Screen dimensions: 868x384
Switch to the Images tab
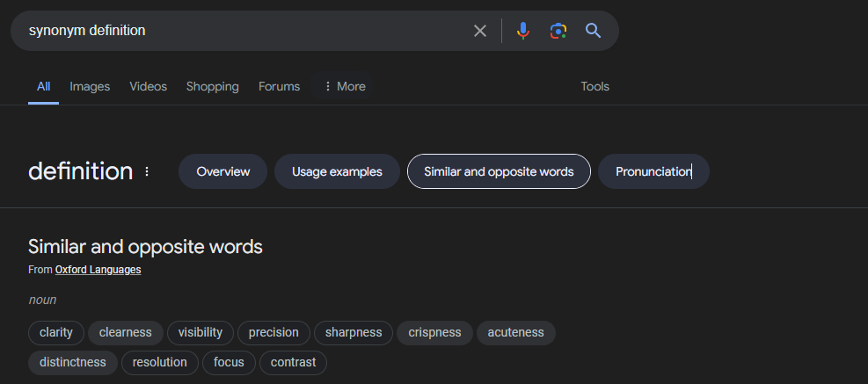tap(90, 86)
